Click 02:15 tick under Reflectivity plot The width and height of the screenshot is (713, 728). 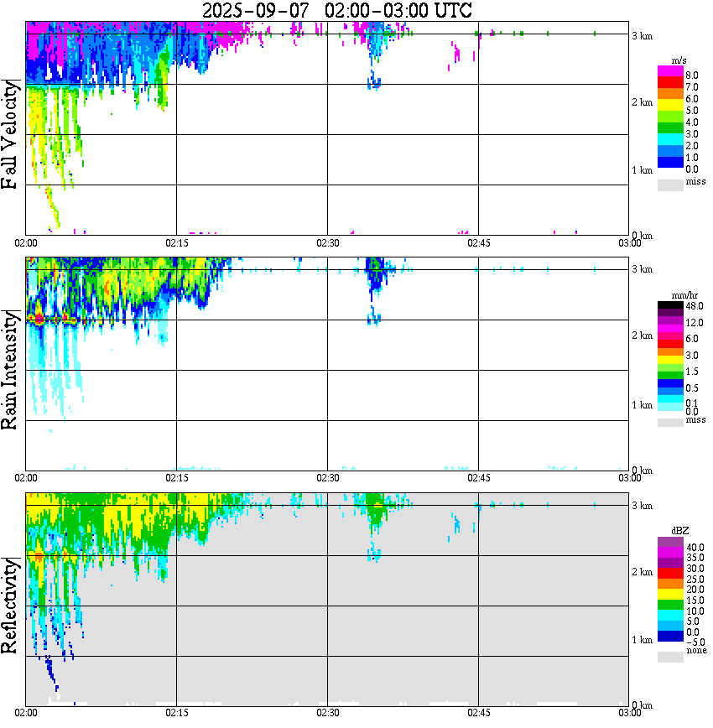[x=177, y=712]
